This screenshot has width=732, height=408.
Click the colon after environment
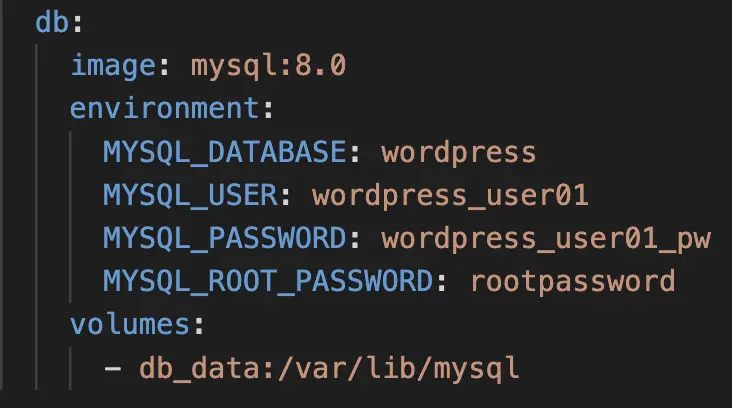268,109
